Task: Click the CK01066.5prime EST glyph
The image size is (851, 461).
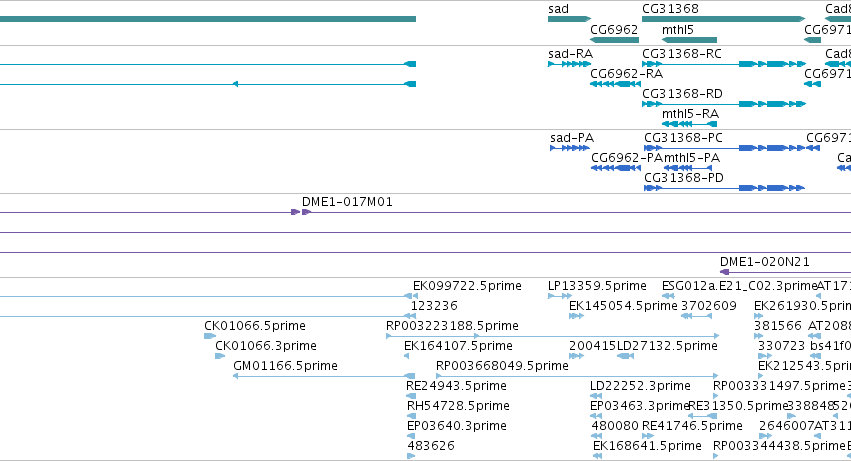Action: (x=210, y=336)
